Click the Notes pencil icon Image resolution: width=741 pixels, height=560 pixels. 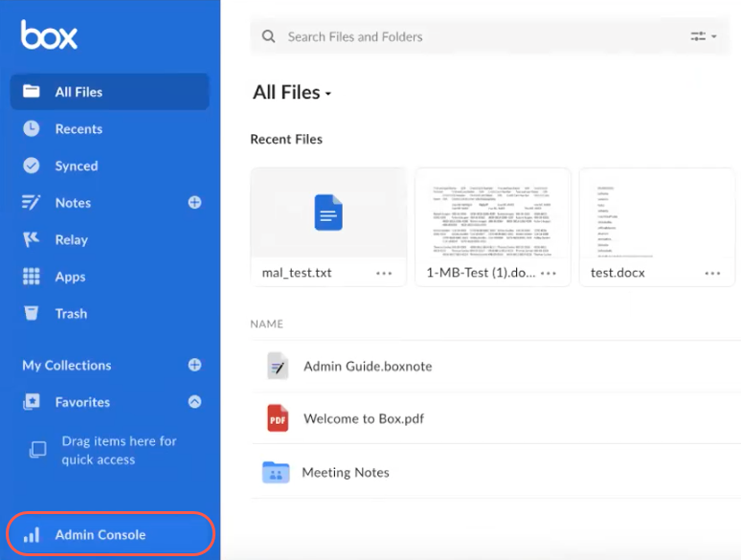pos(32,202)
